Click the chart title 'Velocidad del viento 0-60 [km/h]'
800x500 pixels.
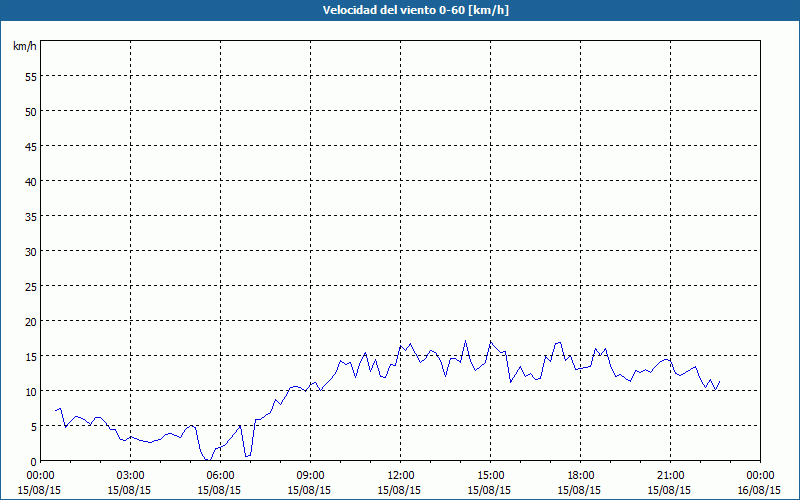tap(415, 10)
